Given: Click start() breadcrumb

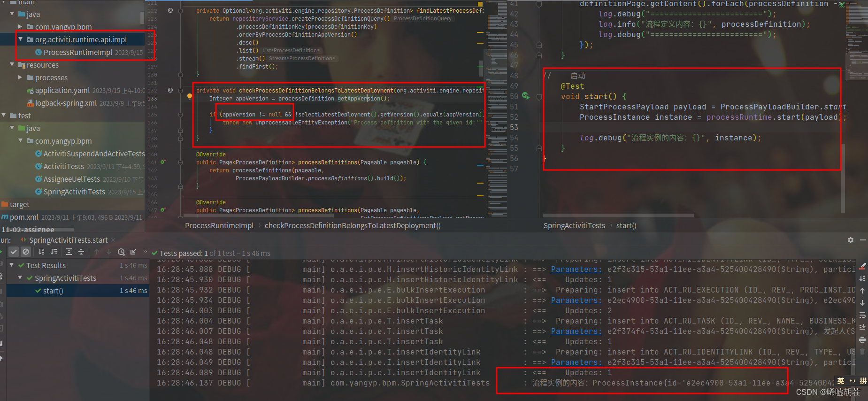Looking at the screenshot, I should [x=626, y=225].
